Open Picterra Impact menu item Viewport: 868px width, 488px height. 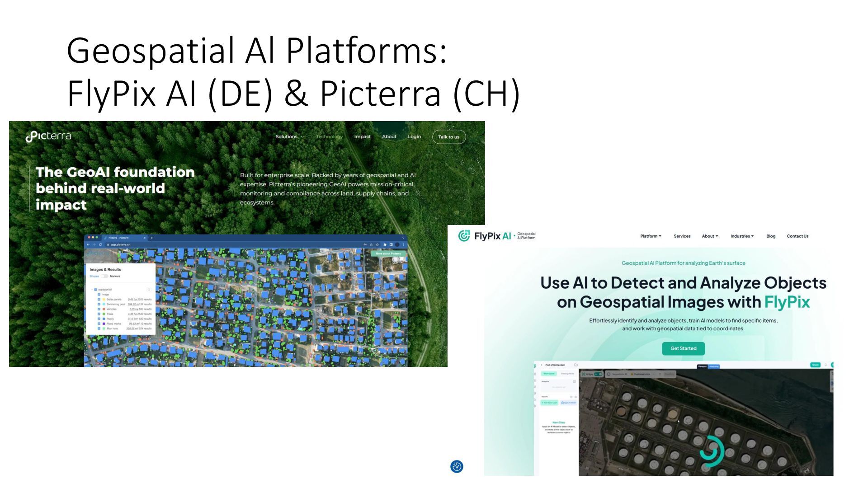coord(362,136)
